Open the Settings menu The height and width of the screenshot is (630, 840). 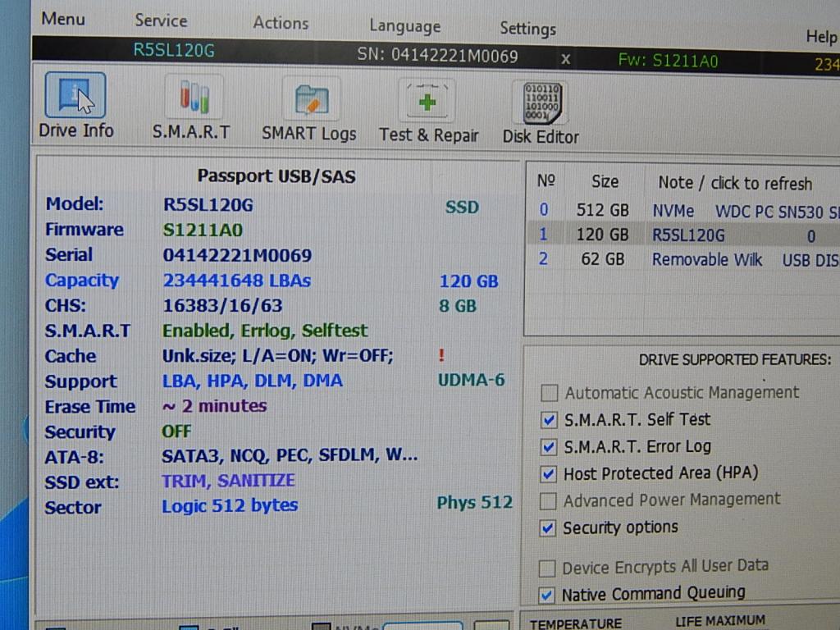pyautogui.click(x=527, y=29)
